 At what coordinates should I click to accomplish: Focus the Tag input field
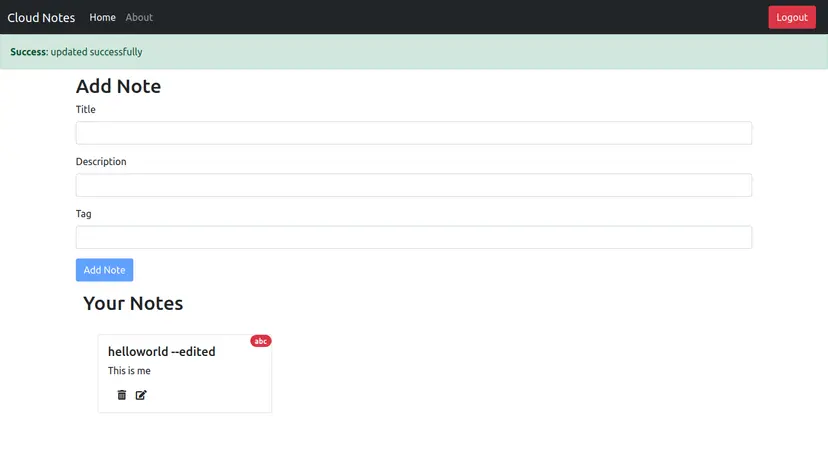pos(413,237)
